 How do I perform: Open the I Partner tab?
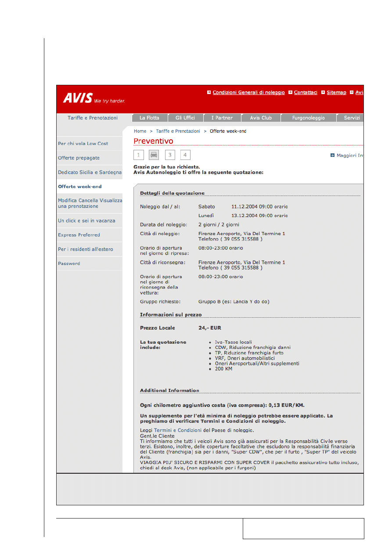click(222, 118)
